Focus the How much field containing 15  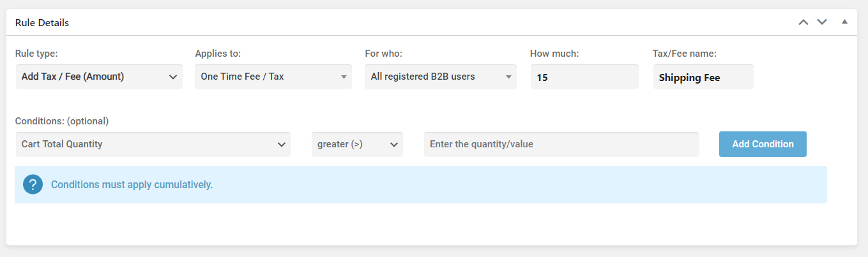tap(584, 77)
